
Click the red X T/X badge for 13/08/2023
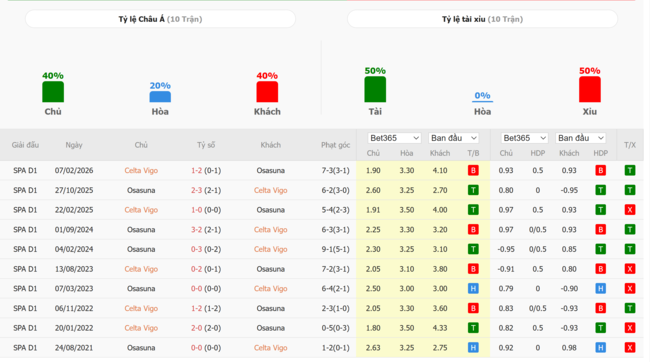point(630,269)
